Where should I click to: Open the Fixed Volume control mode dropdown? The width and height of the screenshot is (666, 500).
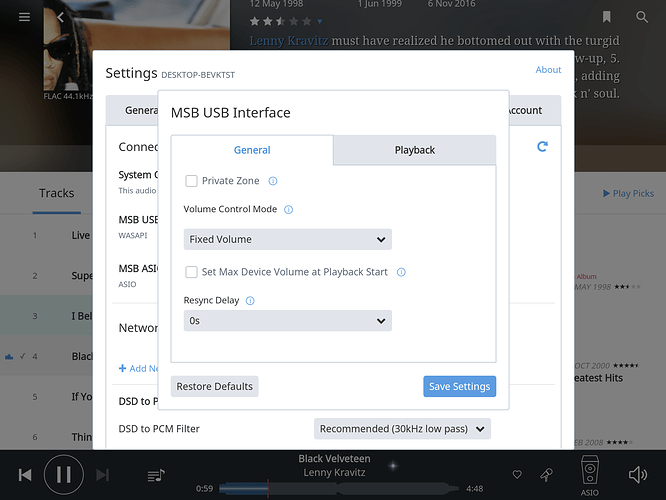click(x=288, y=239)
